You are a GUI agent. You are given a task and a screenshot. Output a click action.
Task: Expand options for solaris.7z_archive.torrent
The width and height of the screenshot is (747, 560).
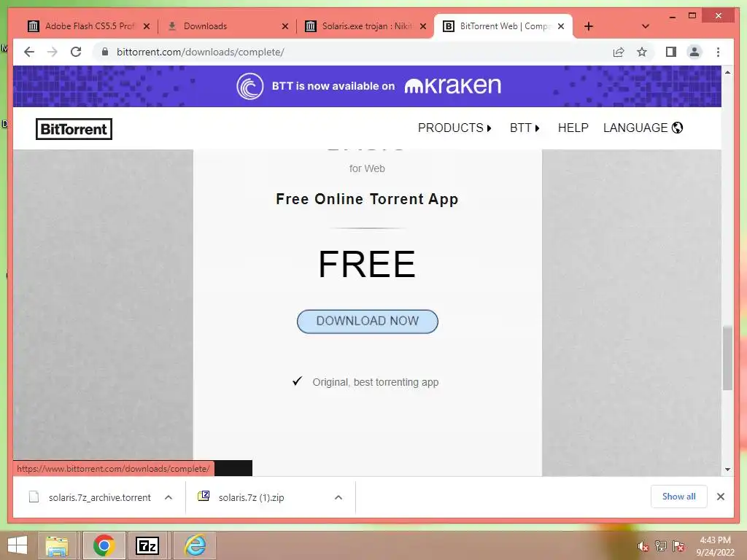click(169, 497)
